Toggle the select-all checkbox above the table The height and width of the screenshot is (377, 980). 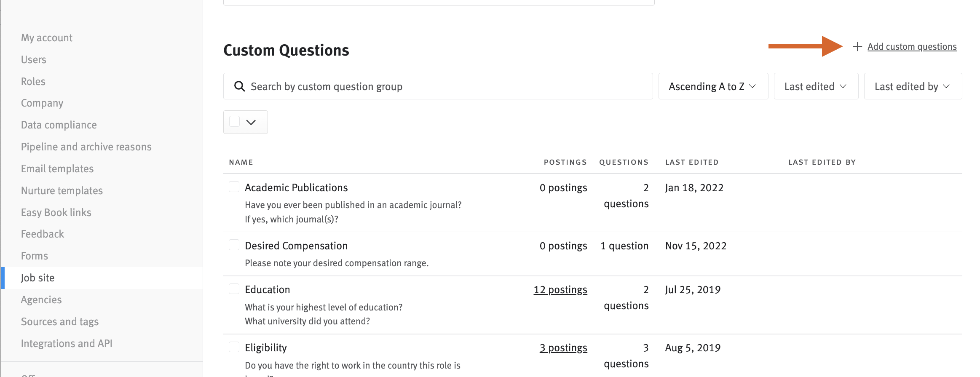coord(235,122)
